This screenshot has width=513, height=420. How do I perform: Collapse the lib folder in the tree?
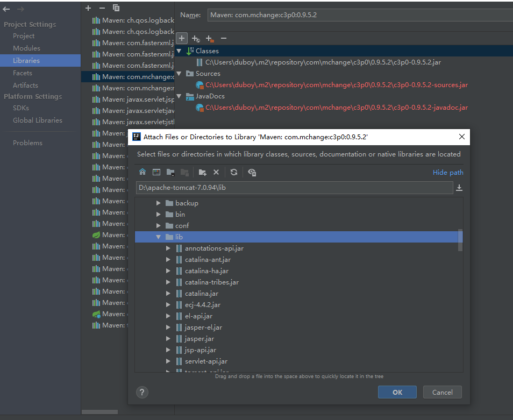pos(158,237)
